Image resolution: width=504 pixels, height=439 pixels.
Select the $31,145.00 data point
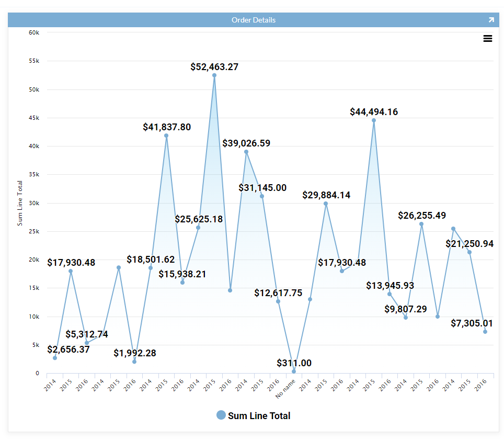[x=262, y=196]
